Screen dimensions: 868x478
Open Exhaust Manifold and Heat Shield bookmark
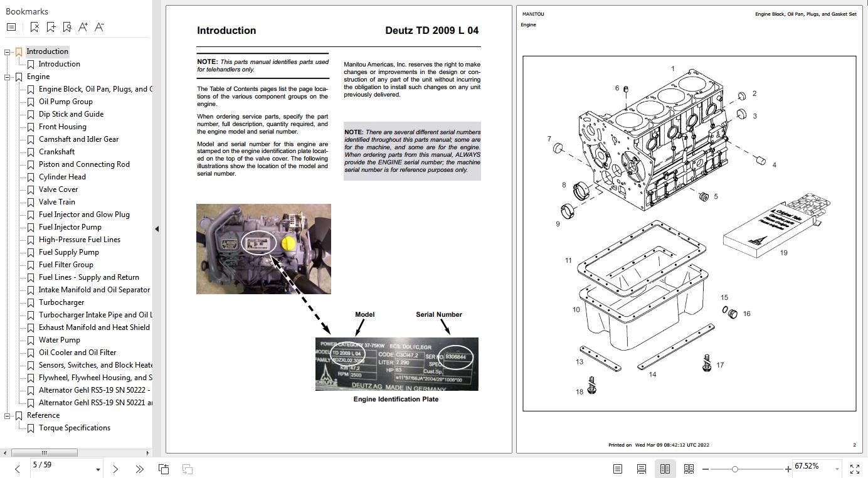[94, 327]
